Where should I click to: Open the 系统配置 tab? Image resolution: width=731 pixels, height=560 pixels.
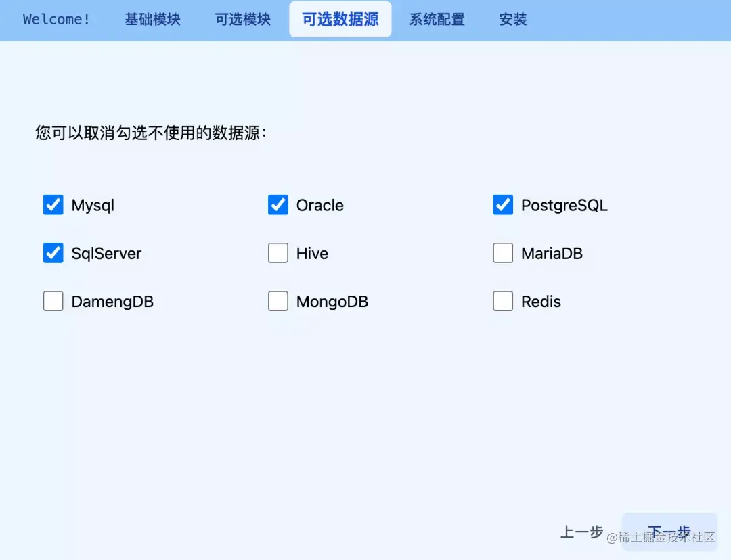(437, 19)
